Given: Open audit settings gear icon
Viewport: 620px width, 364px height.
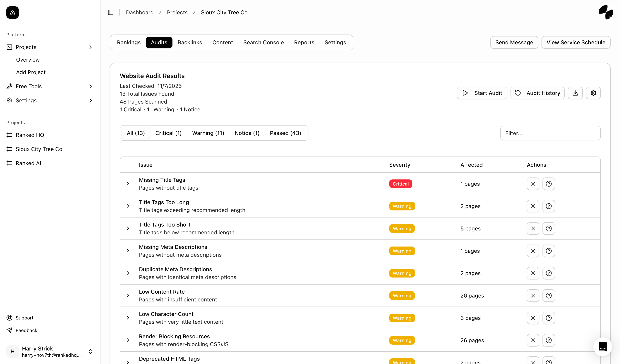Looking at the screenshot, I should click(x=593, y=93).
